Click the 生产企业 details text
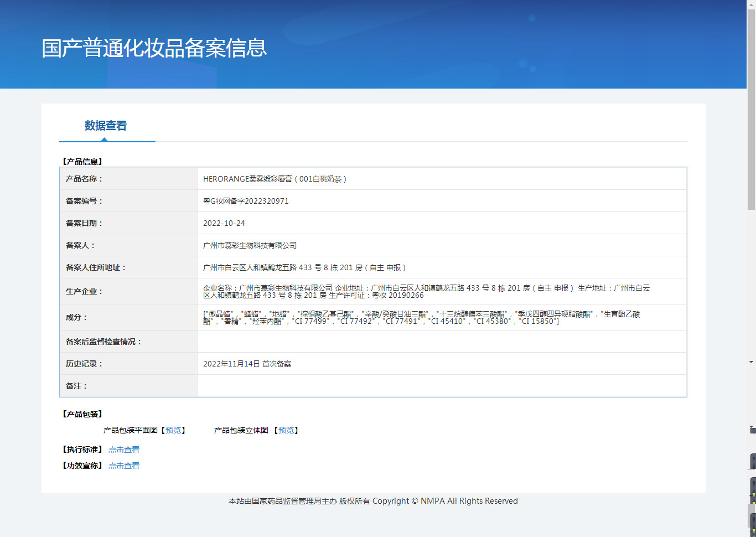This screenshot has height=537, width=756. coord(426,291)
